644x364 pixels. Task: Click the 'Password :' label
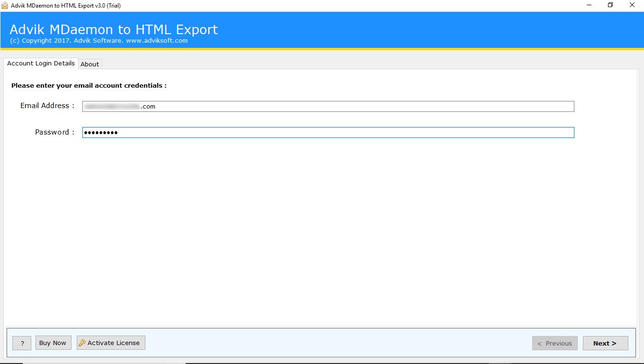(55, 132)
